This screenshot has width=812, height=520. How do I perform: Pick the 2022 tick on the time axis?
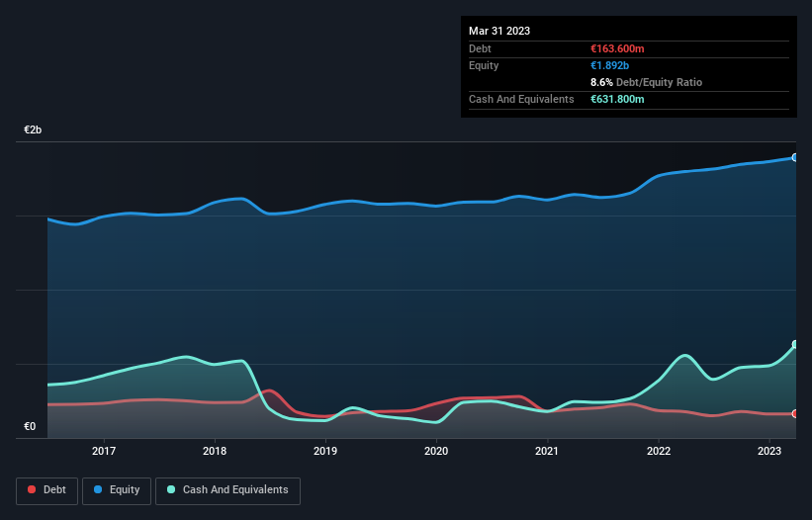click(x=658, y=452)
